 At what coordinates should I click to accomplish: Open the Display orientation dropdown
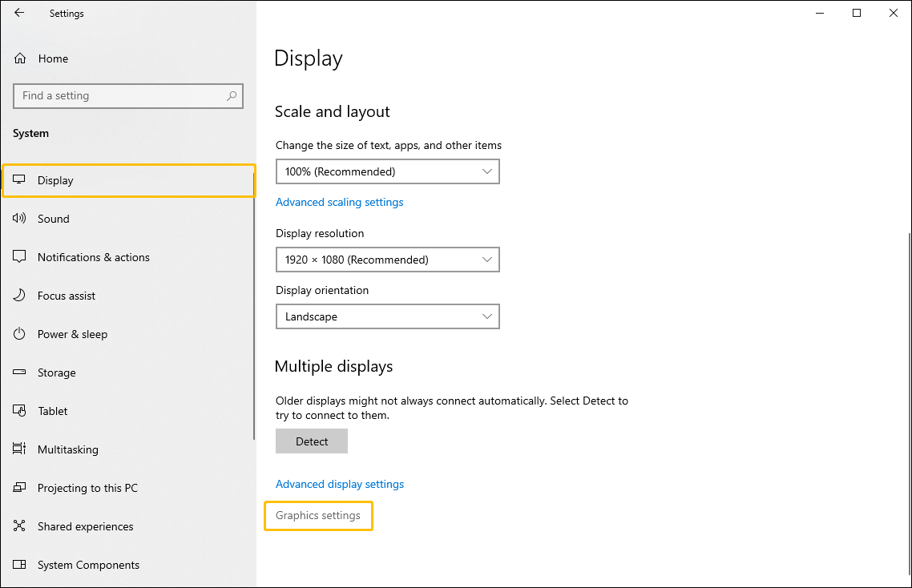(387, 316)
